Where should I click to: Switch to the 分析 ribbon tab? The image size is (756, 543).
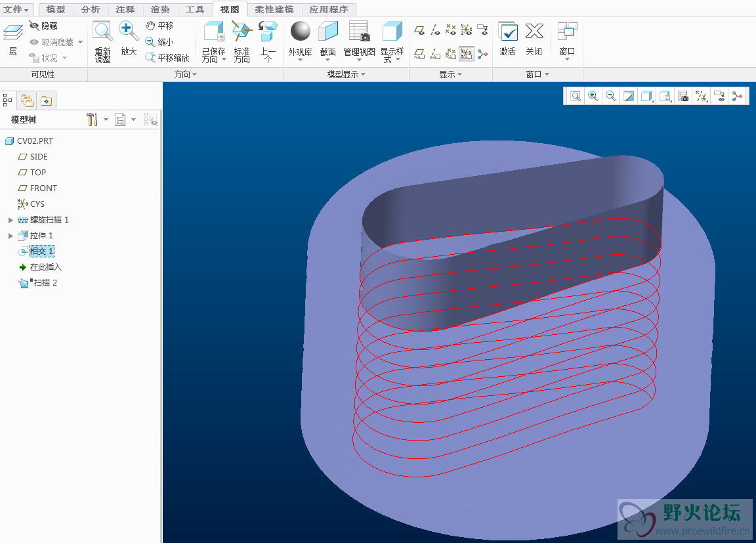91,9
